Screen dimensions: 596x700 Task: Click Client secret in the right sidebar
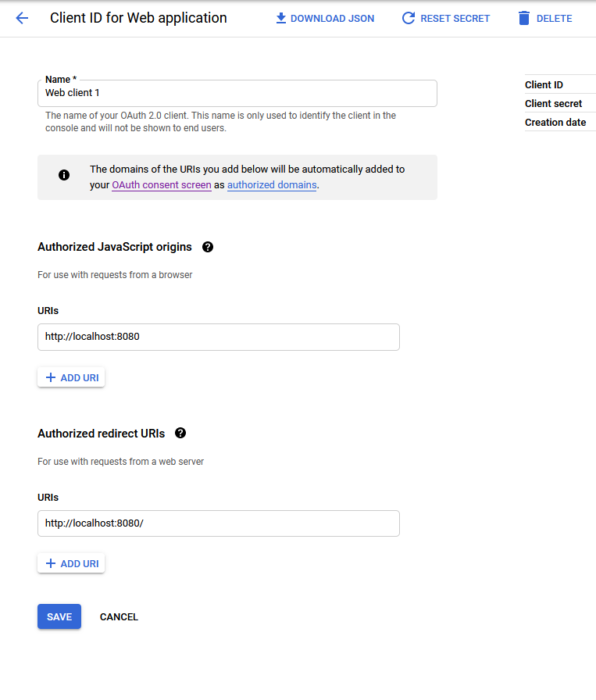(x=552, y=103)
